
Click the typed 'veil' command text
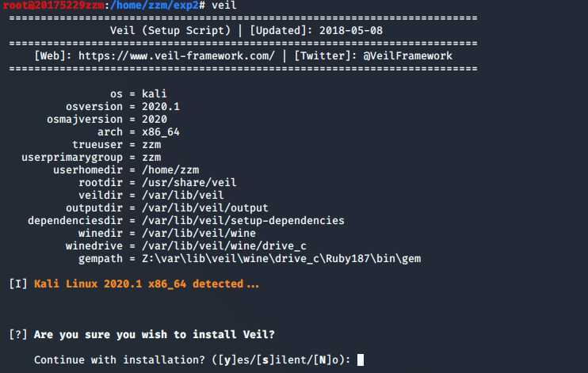224,6
